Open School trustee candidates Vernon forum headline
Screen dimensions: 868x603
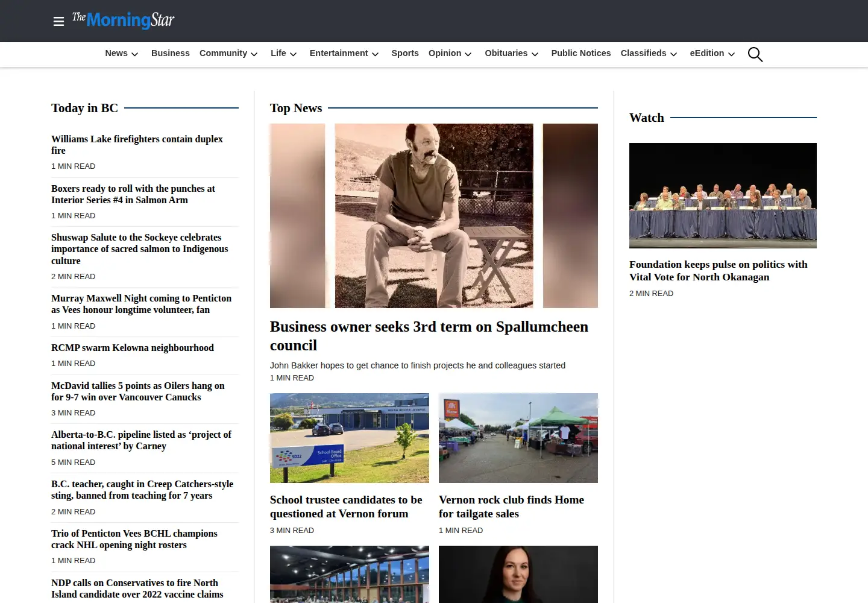pos(346,507)
